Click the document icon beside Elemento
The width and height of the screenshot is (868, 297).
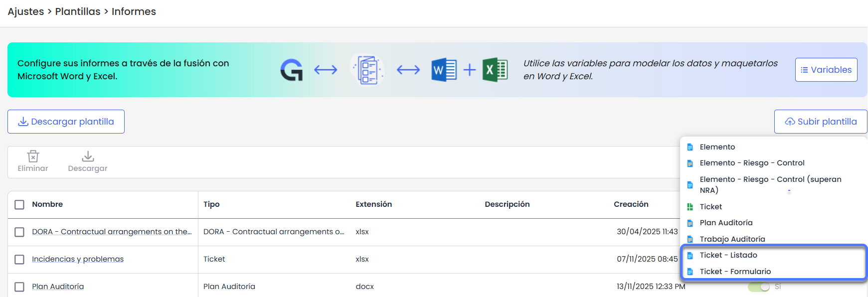pos(690,147)
